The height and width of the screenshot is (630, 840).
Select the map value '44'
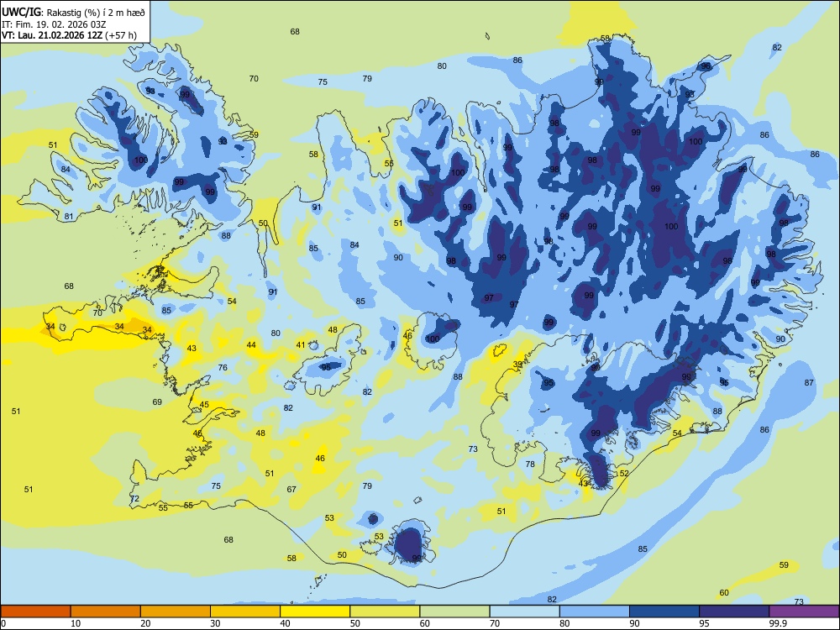(x=250, y=345)
